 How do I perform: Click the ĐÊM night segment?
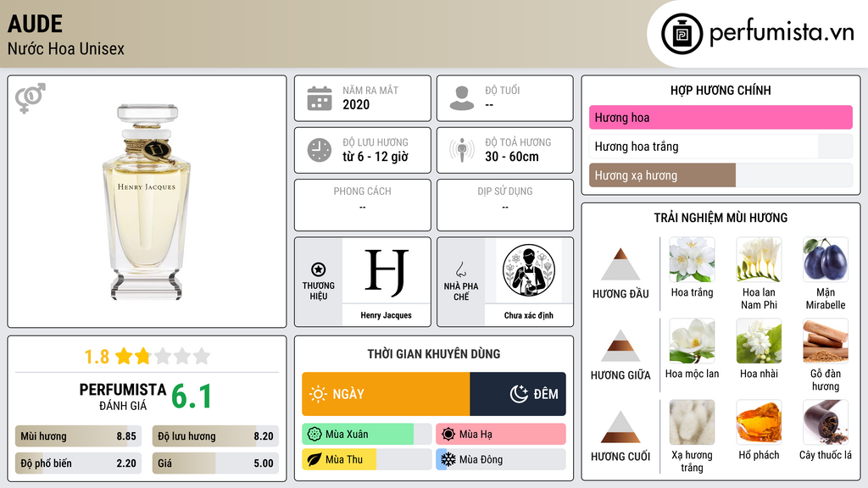518,394
